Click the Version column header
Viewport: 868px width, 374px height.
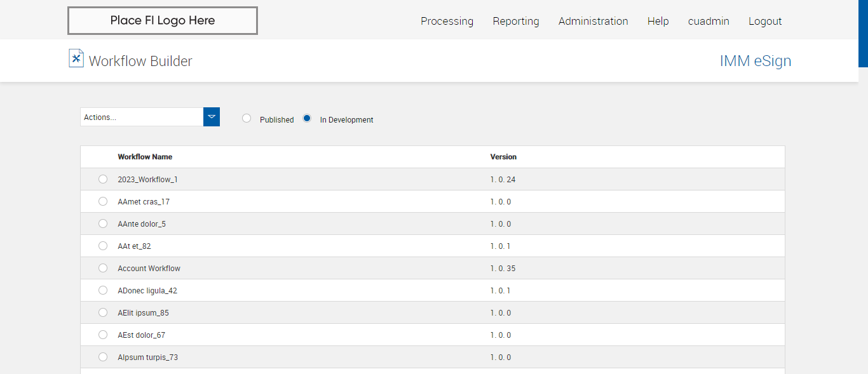[503, 157]
